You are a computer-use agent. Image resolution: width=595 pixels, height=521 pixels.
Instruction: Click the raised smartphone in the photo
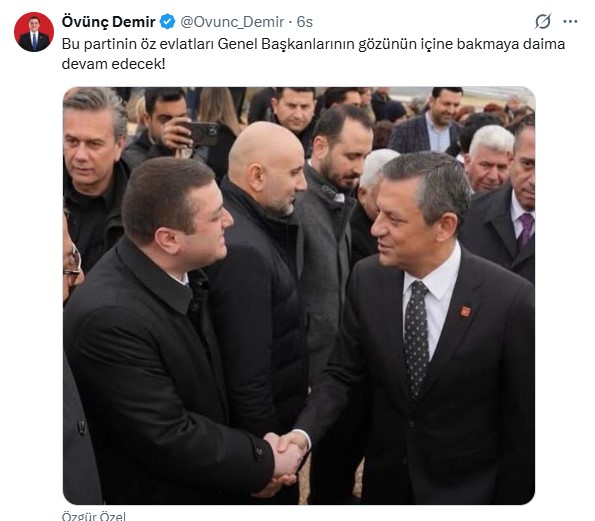point(202,134)
